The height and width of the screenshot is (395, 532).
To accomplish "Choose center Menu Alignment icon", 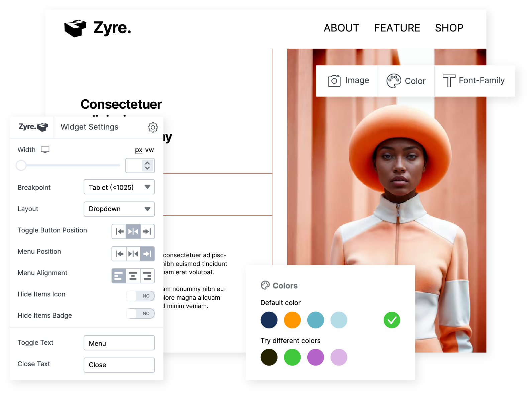I will tap(133, 276).
